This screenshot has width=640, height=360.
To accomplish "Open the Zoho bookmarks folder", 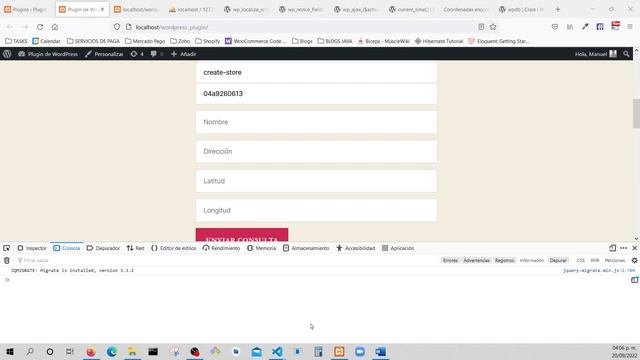I will pyautogui.click(x=180, y=41).
